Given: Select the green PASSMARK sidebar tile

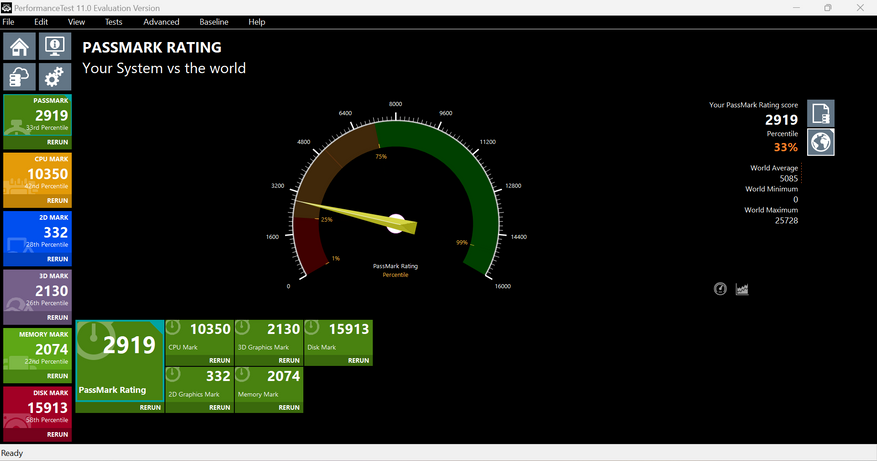Looking at the screenshot, I should coord(37,115).
